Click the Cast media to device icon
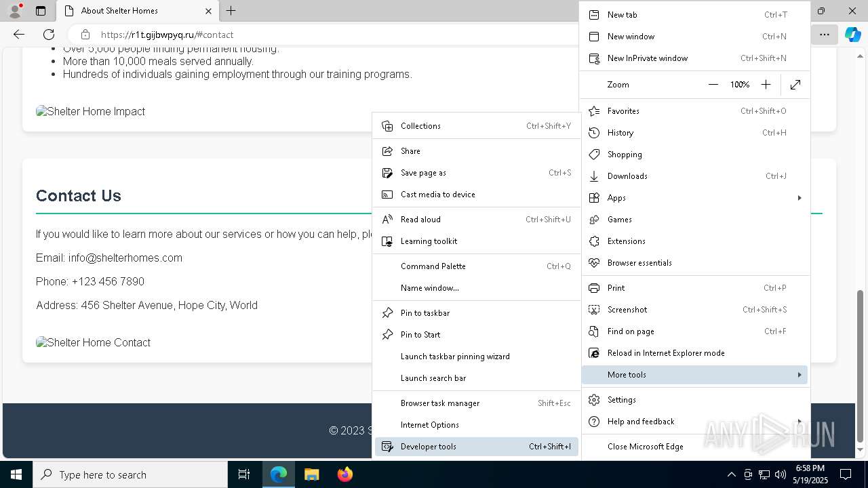868x488 pixels. coord(387,195)
